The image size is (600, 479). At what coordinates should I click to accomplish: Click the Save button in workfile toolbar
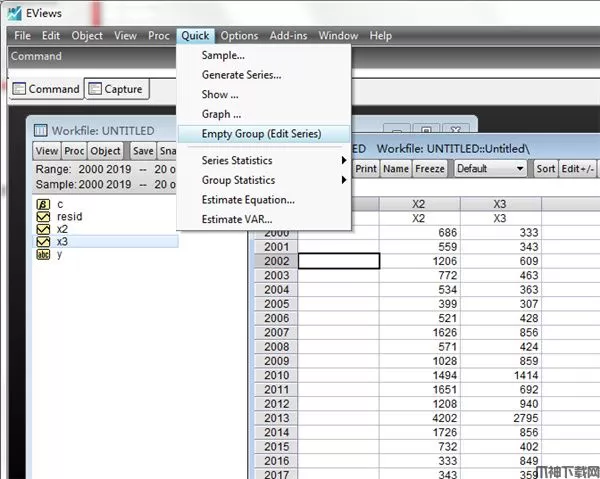click(143, 151)
